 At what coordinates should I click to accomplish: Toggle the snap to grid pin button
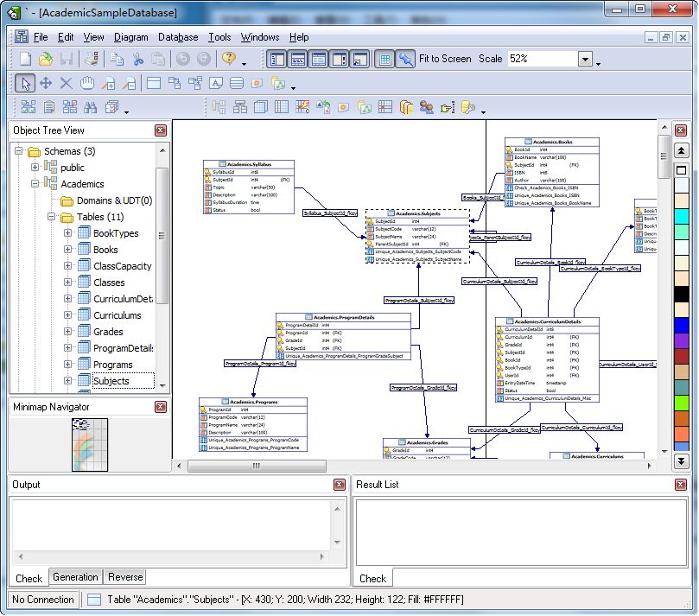[404, 59]
